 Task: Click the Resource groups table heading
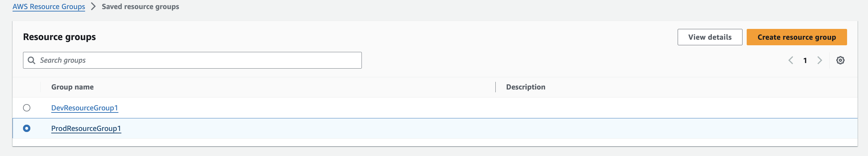(59, 37)
